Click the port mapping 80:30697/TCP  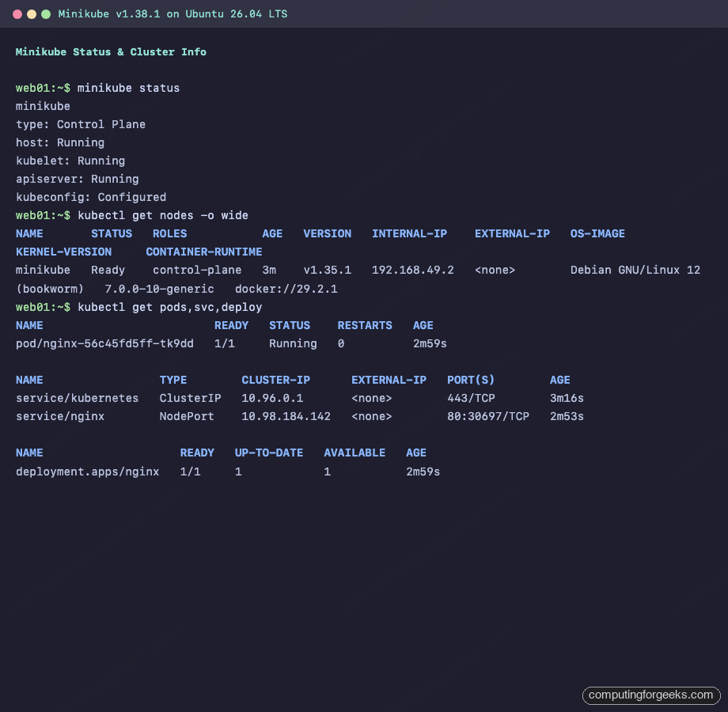pos(488,416)
